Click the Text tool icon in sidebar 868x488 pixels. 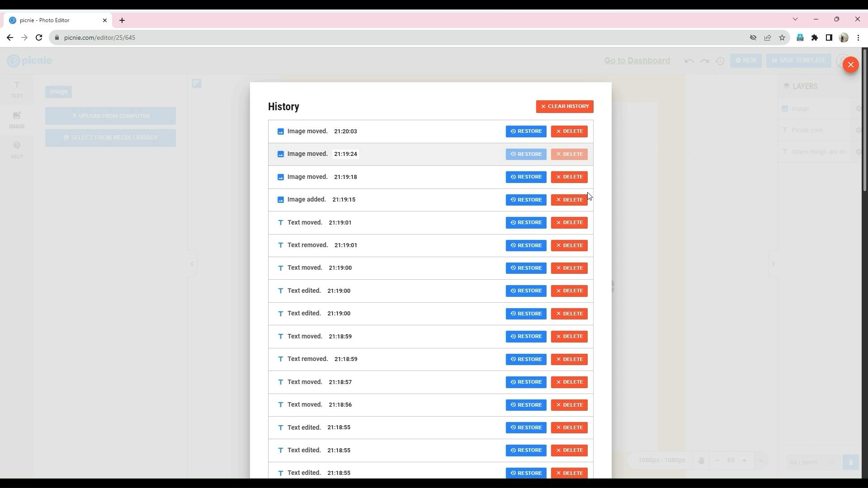tap(17, 89)
